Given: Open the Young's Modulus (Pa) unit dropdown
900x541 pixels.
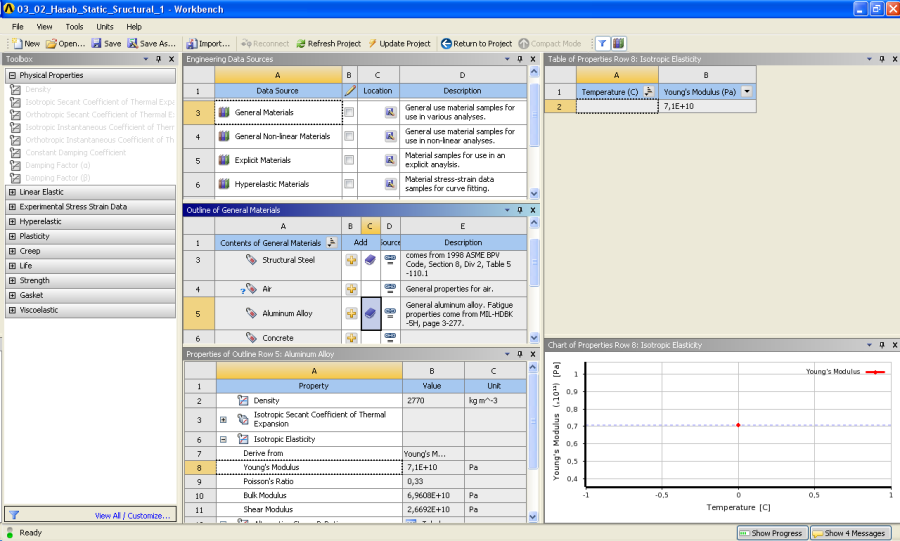Looking at the screenshot, I should point(747,92).
